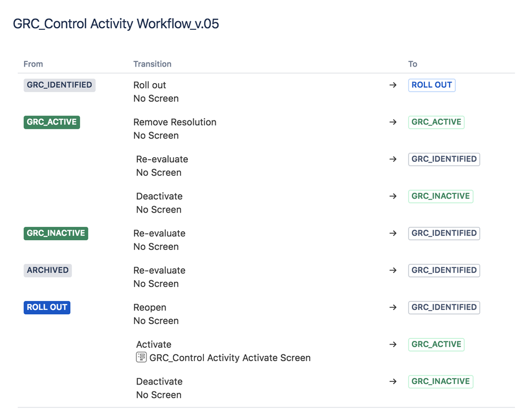Click the arrow in the Reopen row
Image resolution: width=532 pixels, height=416 pixels.
pos(393,307)
